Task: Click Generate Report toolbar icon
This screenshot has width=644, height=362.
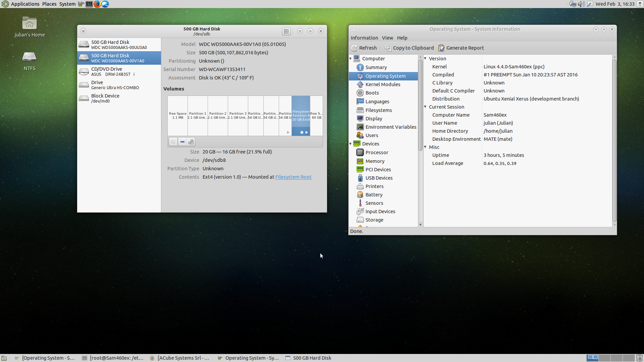Action: 441,48
